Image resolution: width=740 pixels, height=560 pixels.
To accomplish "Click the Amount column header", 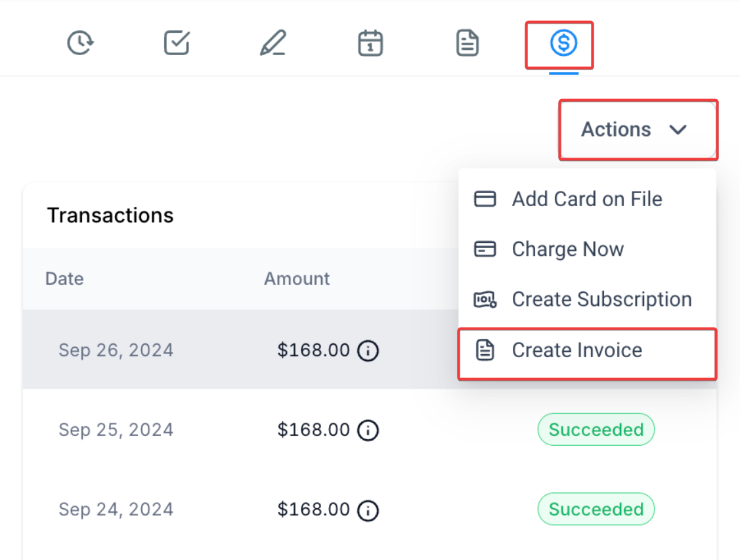I will 297,278.
